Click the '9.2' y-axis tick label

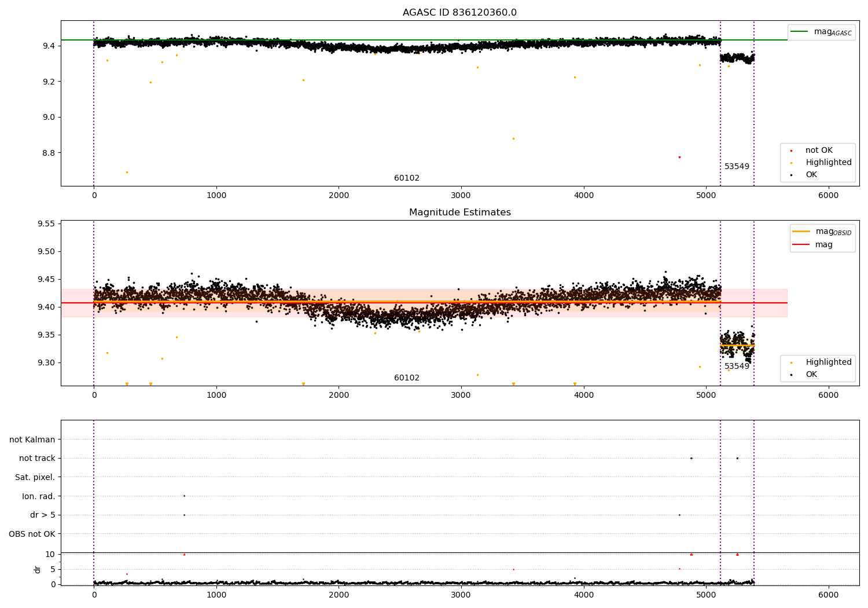[49, 82]
